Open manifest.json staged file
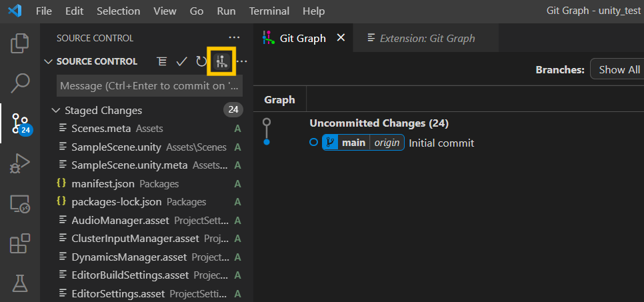644x302 pixels. coord(147,183)
